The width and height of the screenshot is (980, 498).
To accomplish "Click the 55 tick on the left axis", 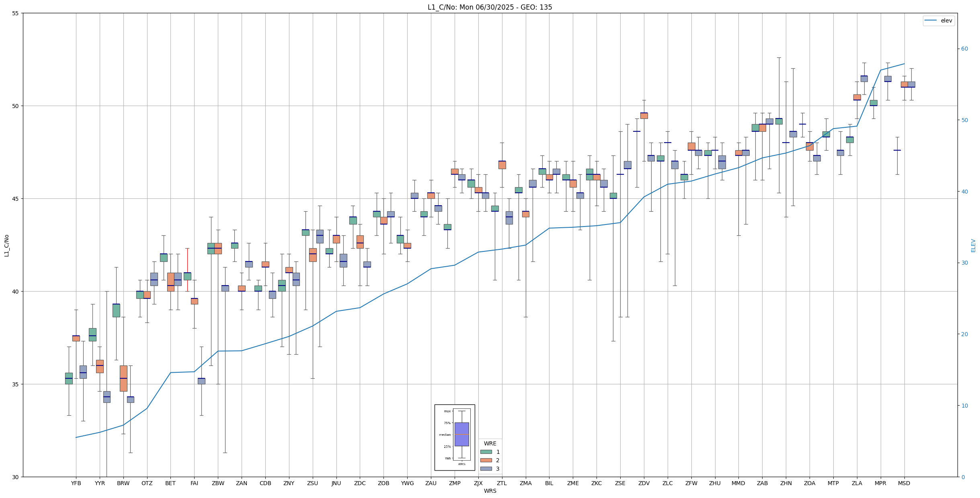I will pos(16,13).
